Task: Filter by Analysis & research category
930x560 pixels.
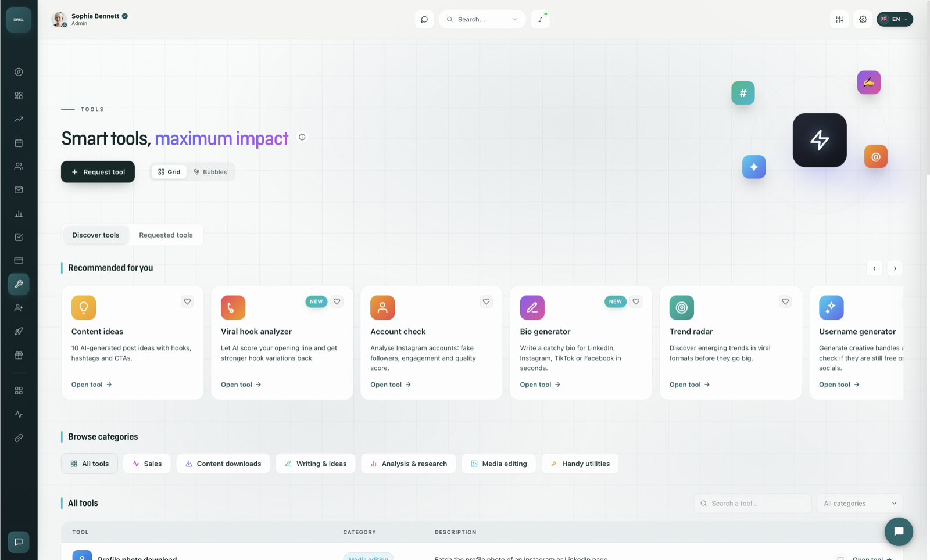Action: (409, 464)
